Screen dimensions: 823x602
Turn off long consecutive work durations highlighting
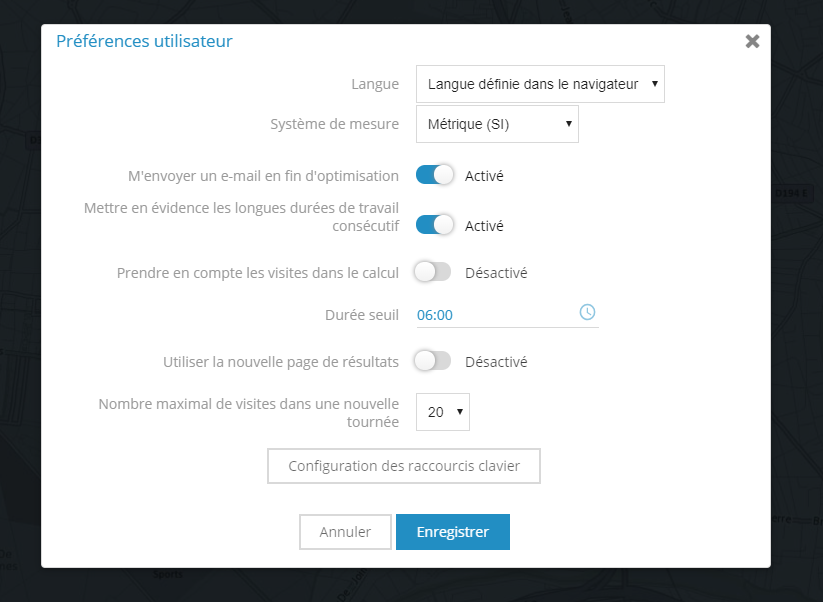[x=434, y=224]
